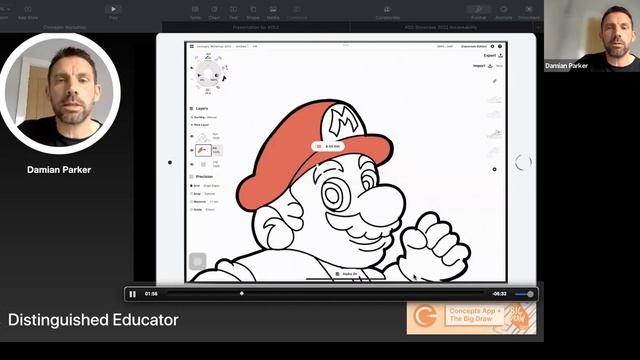Open the Concepts gallery grid icon
This screenshot has width=640, height=360.
tap(191, 47)
